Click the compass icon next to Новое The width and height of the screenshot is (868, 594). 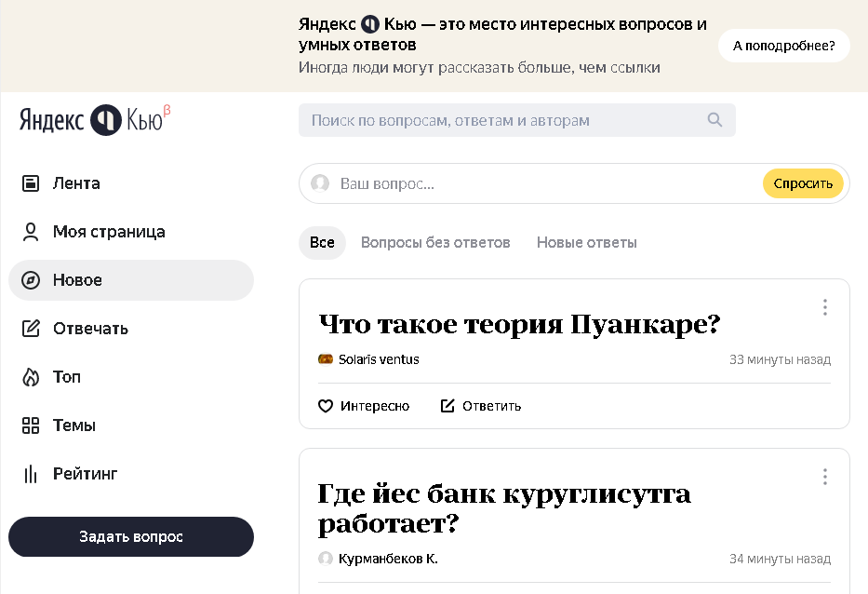(29, 279)
